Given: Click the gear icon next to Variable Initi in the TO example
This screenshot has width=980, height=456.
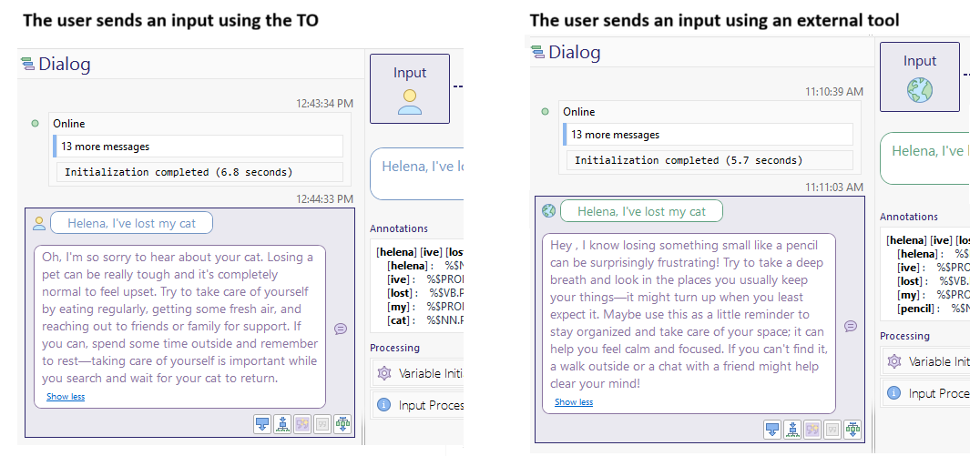Looking at the screenshot, I should (384, 373).
